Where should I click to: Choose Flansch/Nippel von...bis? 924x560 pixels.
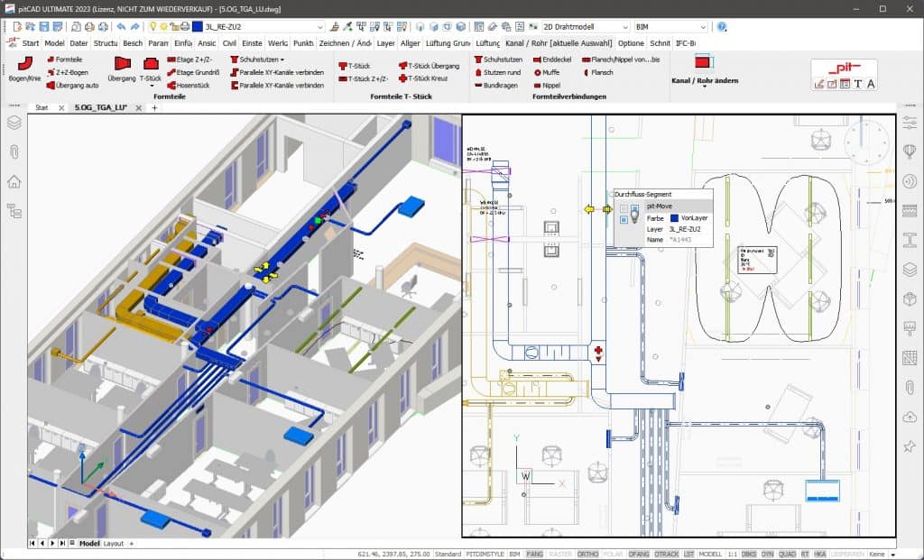621,60
